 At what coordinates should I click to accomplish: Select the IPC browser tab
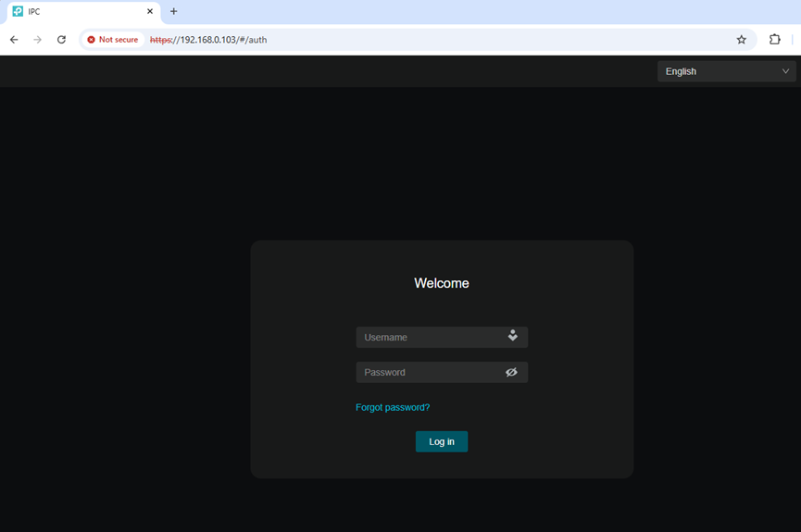click(83, 12)
